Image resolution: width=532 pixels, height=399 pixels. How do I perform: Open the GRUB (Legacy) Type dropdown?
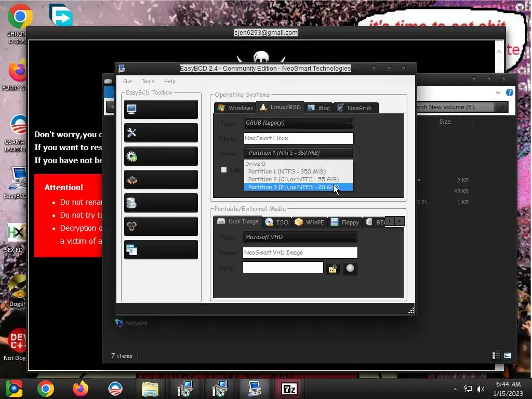298,123
